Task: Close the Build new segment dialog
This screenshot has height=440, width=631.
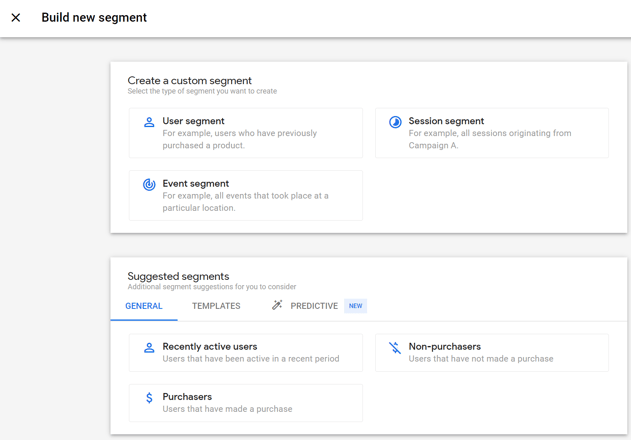Action: tap(16, 18)
